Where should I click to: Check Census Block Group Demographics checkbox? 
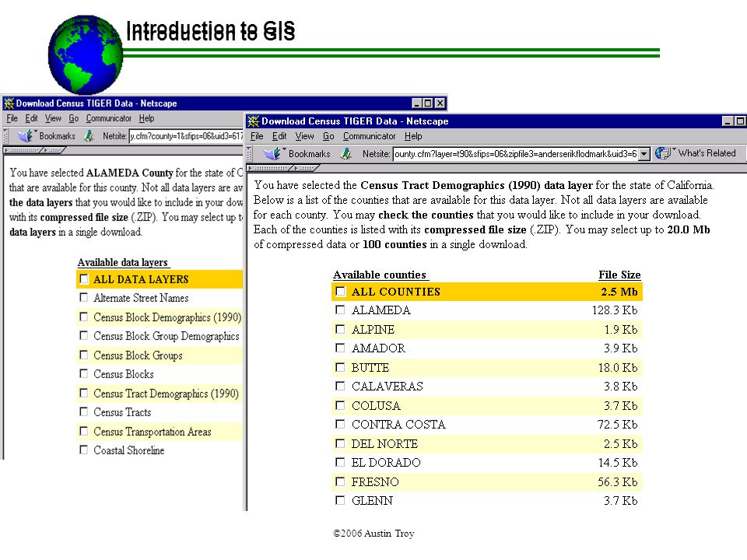click(84, 336)
